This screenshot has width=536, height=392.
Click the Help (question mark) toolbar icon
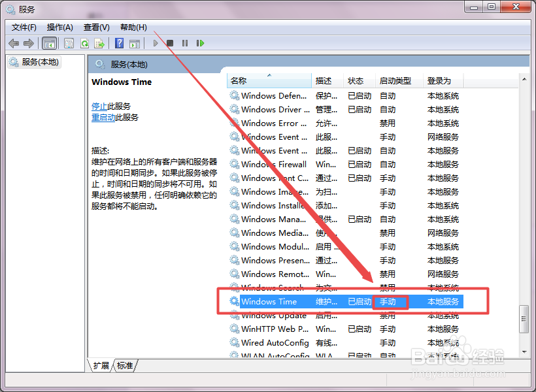[120, 43]
